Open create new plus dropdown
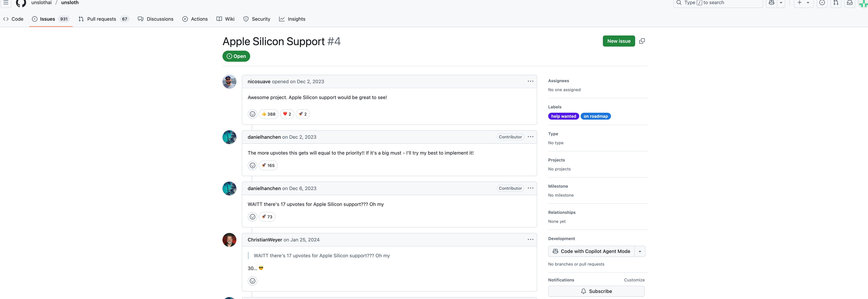Image resolution: width=868 pixels, height=299 pixels. click(803, 3)
